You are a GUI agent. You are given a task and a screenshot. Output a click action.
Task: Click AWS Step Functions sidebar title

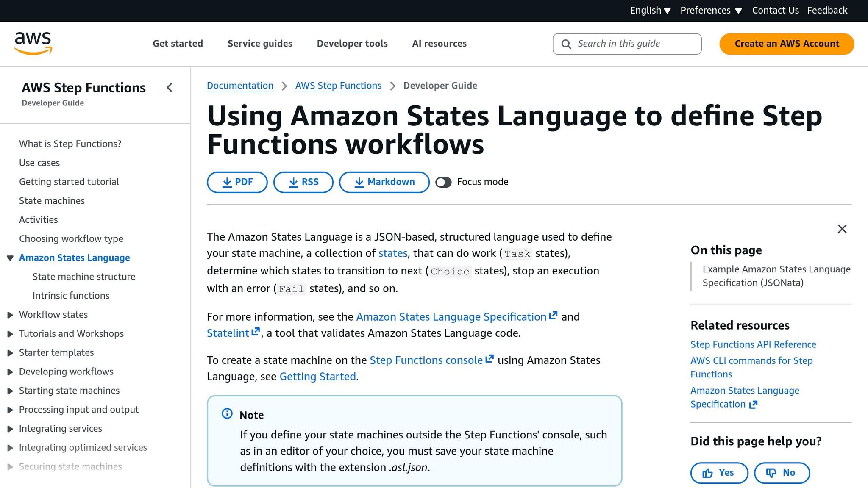(x=83, y=88)
